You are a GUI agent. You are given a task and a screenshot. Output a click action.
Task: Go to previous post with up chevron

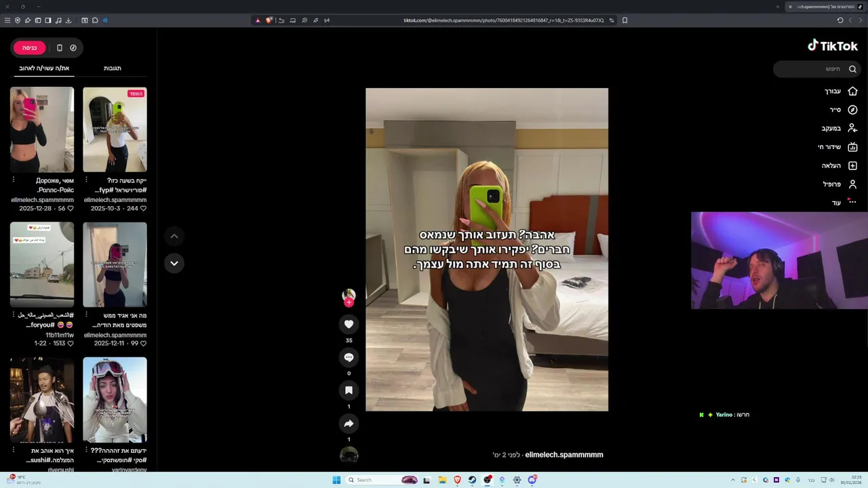coord(174,236)
